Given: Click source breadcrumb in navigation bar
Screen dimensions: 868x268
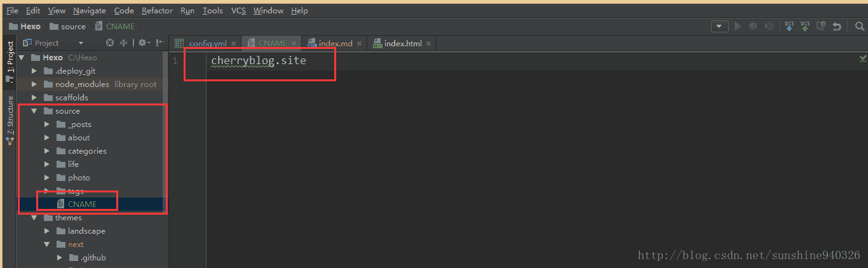Looking at the screenshot, I should point(67,27).
